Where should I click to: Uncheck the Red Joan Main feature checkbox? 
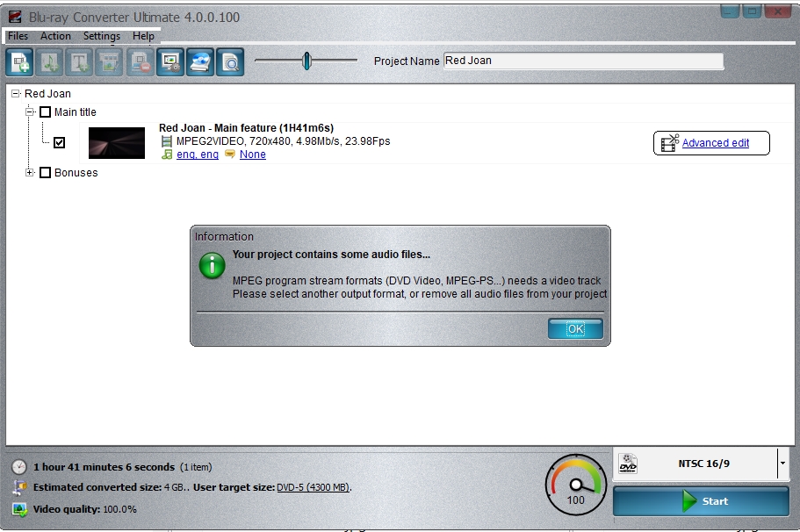(x=59, y=143)
